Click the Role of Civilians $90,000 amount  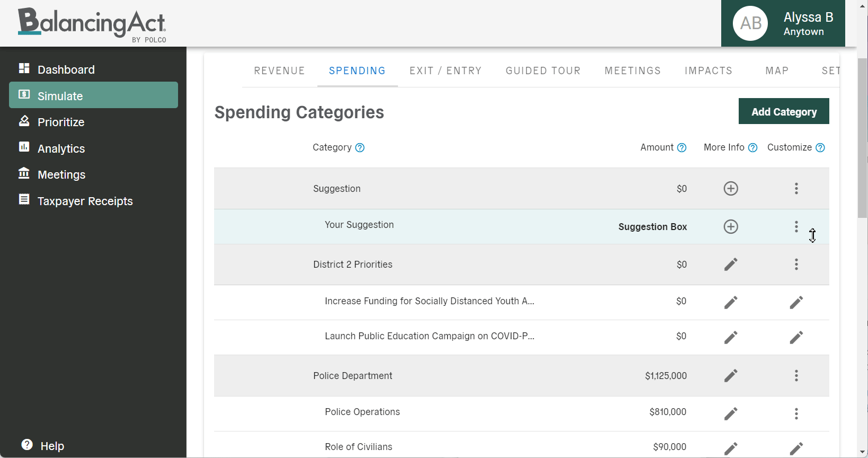tap(670, 447)
